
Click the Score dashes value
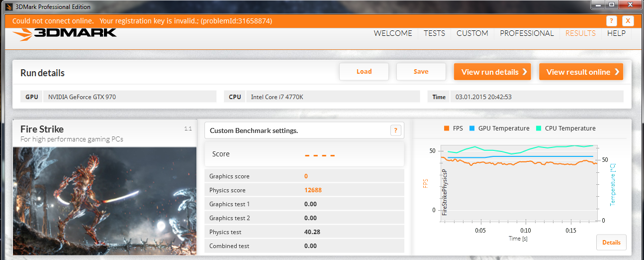(x=320, y=155)
